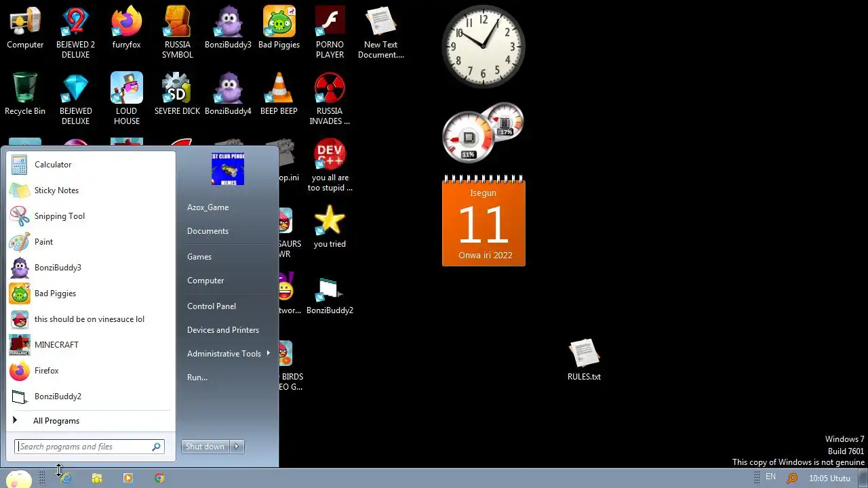The image size is (868, 488).
Task: Open BonziBuddy3 in the Start menu list
Action: [90, 268]
